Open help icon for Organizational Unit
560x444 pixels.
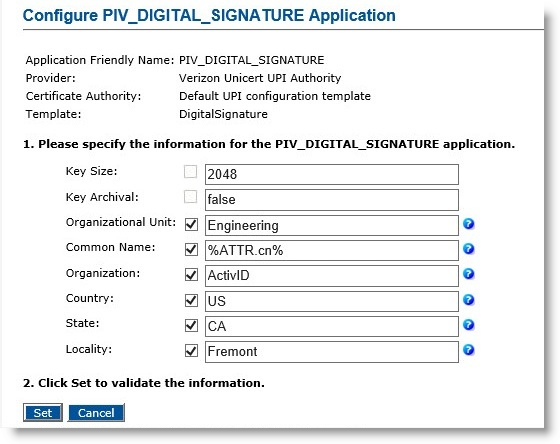click(x=469, y=224)
